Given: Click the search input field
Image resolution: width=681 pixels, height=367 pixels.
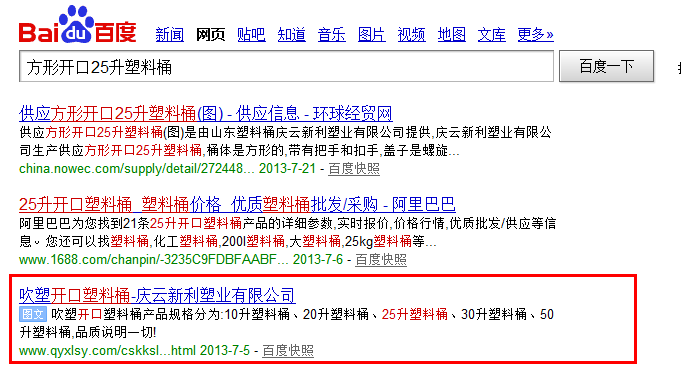Looking at the screenshot, I should point(287,66).
